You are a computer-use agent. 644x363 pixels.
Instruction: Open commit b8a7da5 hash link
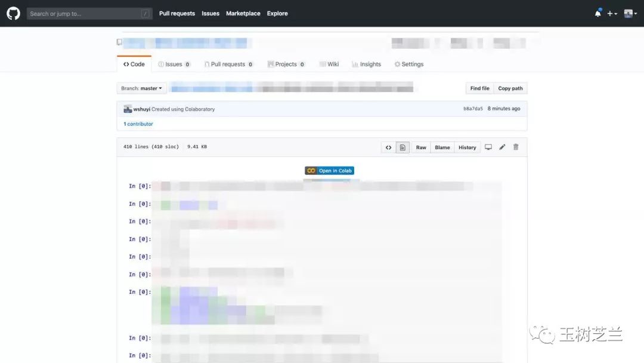(x=473, y=109)
